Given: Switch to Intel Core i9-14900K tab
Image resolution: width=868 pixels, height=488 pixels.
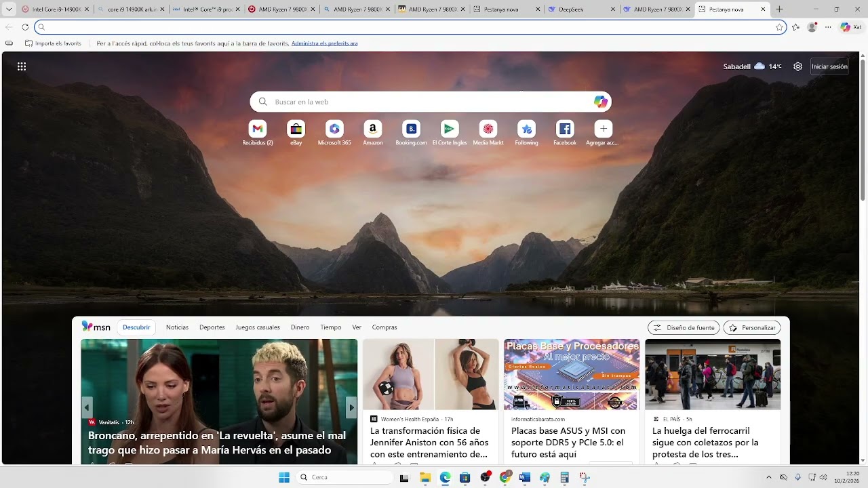Looking at the screenshot, I should [54, 9].
